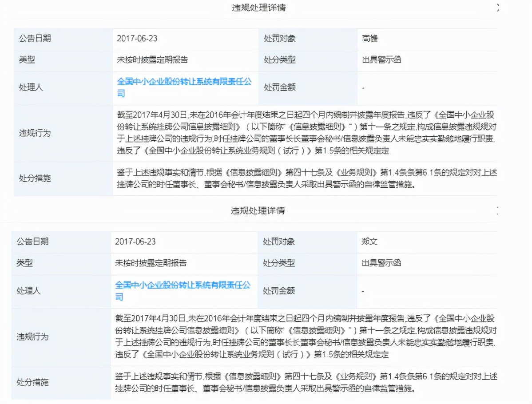
Task: Select 未按时披露定期报告 in the 郑文 record
Action: click(x=151, y=263)
